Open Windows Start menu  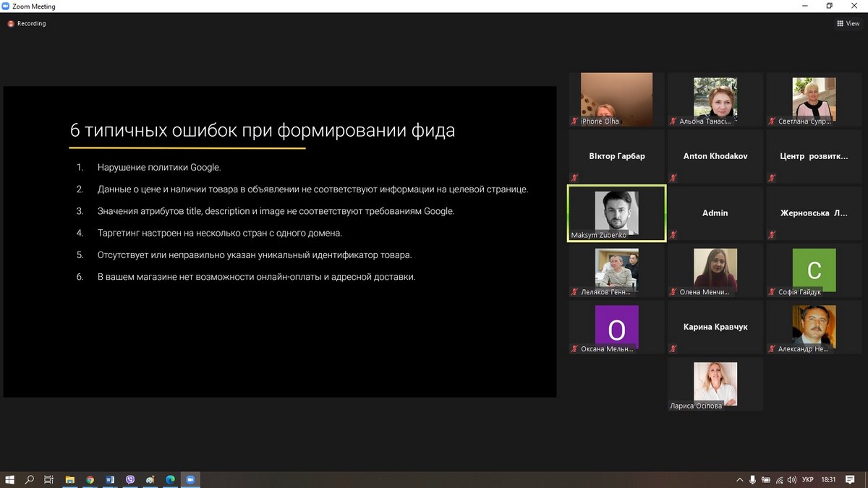click(x=10, y=479)
